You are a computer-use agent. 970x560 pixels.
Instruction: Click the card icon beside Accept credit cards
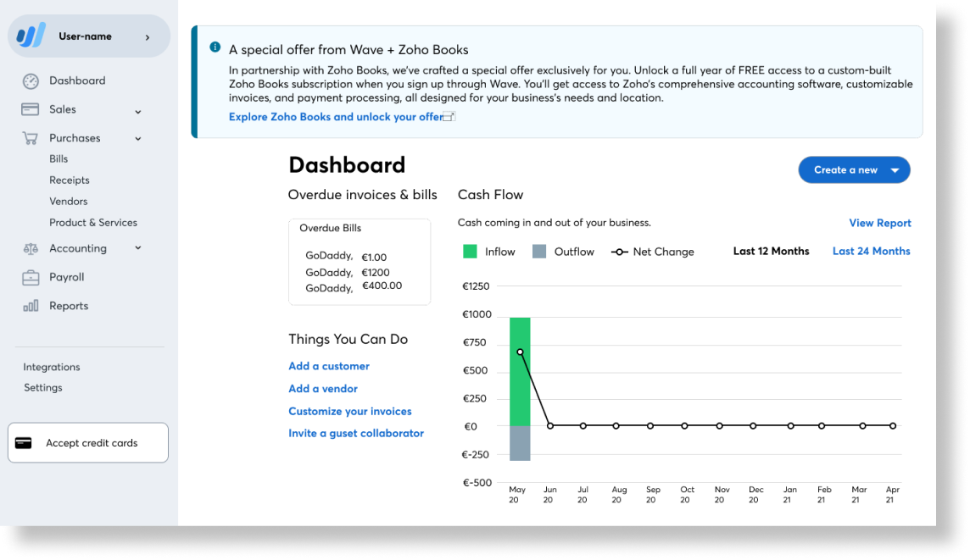pyautogui.click(x=24, y=443)
